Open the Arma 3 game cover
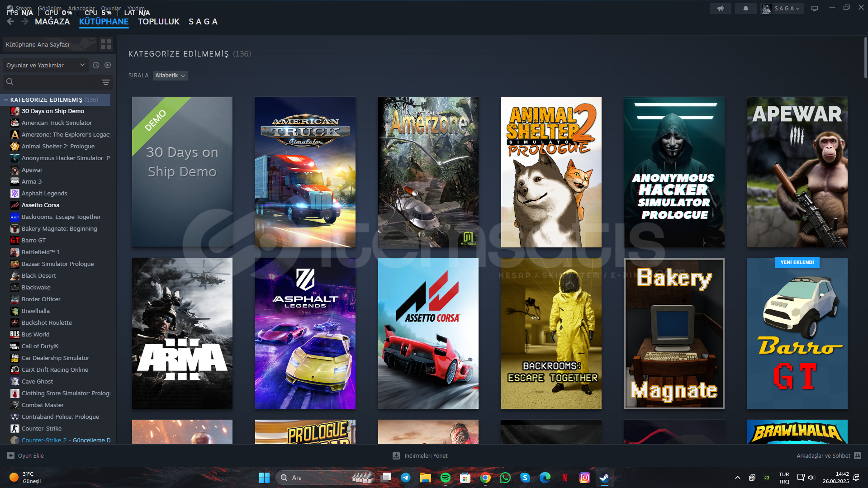Screen dimensions: 868x488 (x=182, y=333)
